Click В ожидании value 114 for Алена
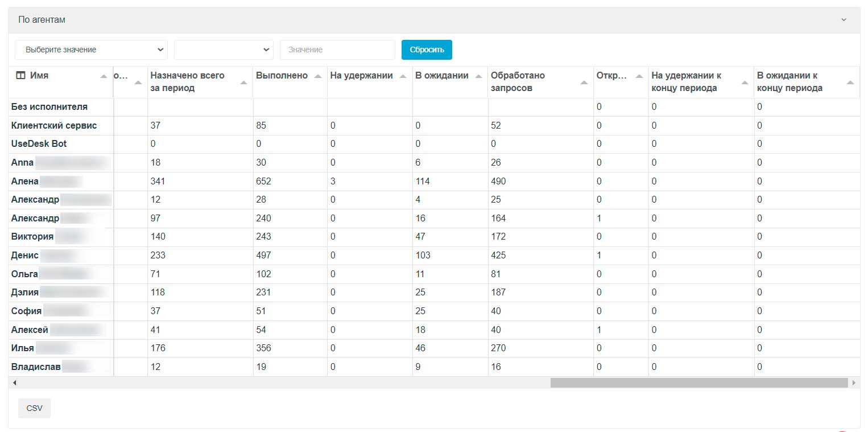Image resolution: width=868 pixels, height=432 pixels. pyautogui.click(x=423, y=181)
